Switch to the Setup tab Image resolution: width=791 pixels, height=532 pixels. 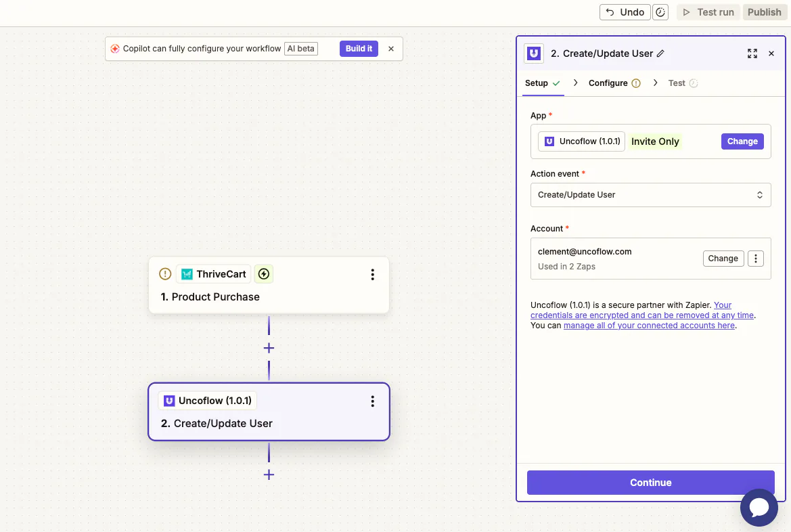click(x=542, y=83)
